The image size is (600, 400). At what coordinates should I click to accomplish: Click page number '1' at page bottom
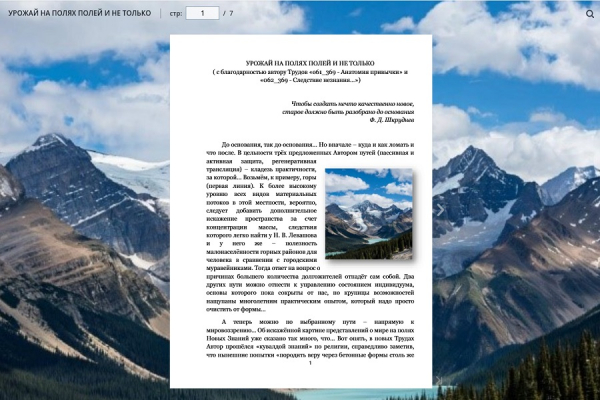click(x=310, y=362)
